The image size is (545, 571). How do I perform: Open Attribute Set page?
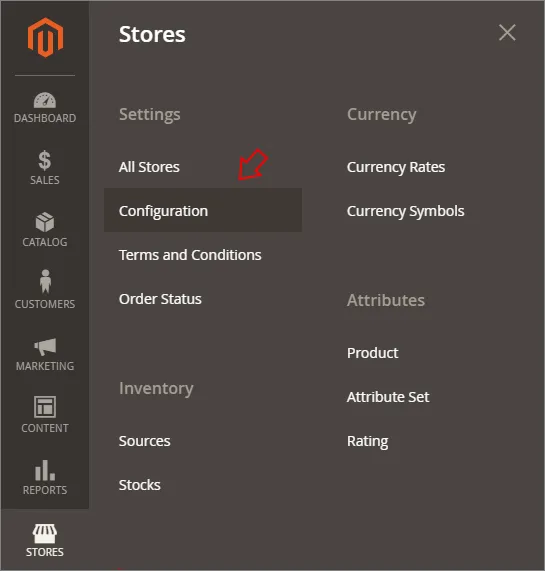tap(388, 397)
